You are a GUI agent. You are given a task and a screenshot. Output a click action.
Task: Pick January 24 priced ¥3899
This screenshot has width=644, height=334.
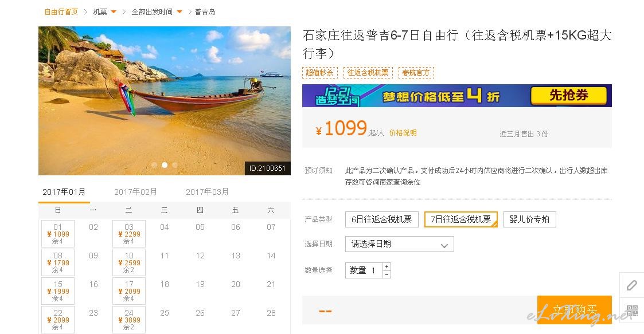129,320
